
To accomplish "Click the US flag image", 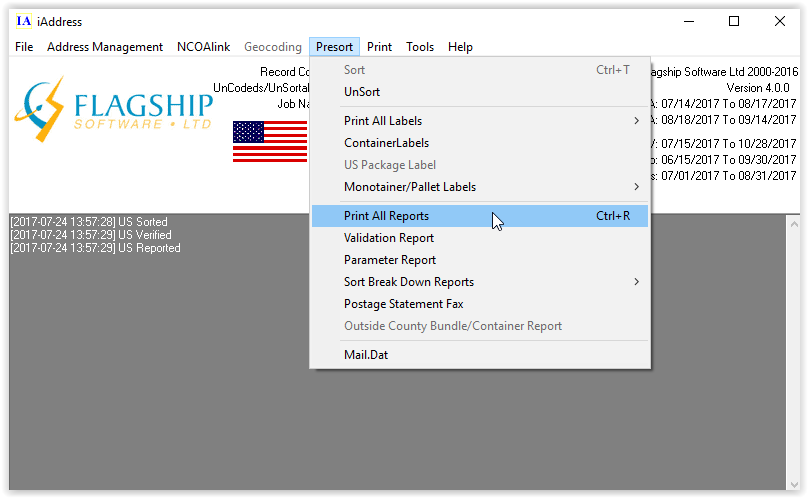I will [x=270, y=141].
